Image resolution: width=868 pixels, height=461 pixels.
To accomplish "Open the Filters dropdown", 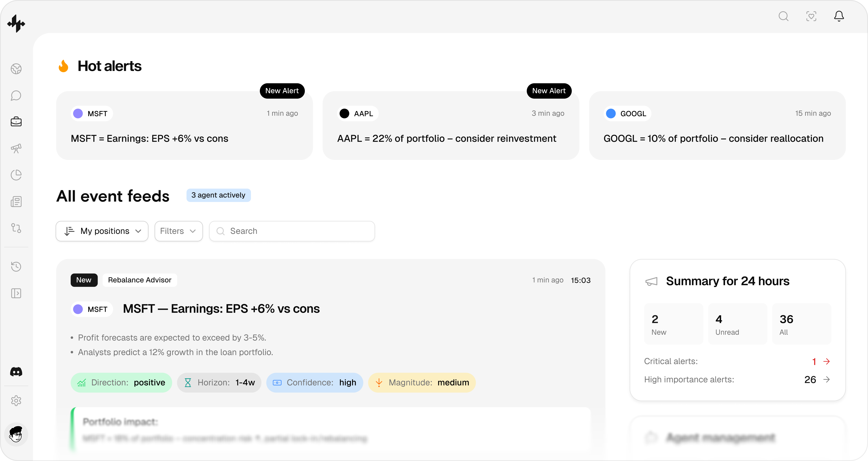I will 178,231.
